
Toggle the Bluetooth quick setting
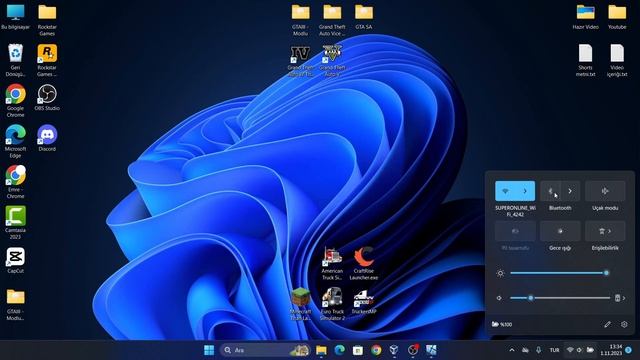click(550, 191)
